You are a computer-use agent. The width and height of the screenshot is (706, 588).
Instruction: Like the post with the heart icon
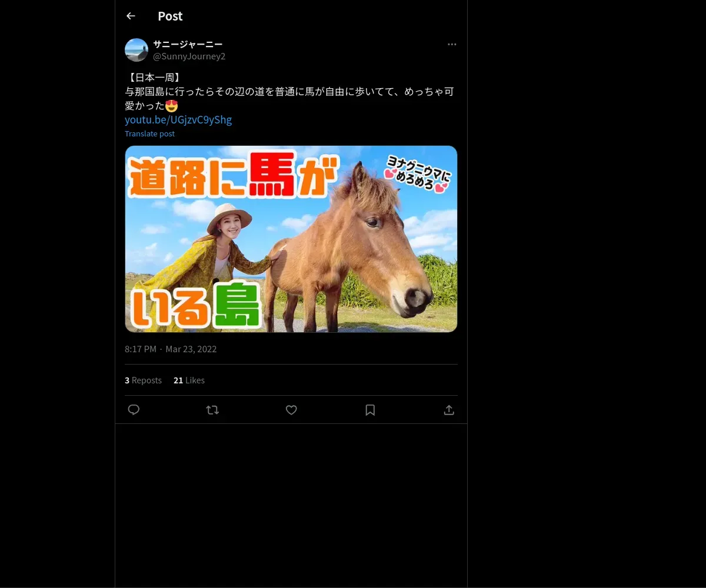[x=291, y=410]
